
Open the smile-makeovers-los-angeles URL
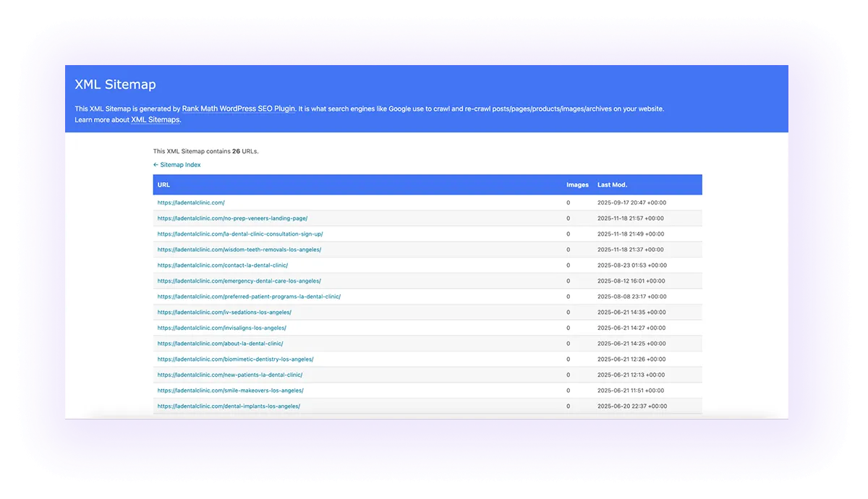[231, 391]
